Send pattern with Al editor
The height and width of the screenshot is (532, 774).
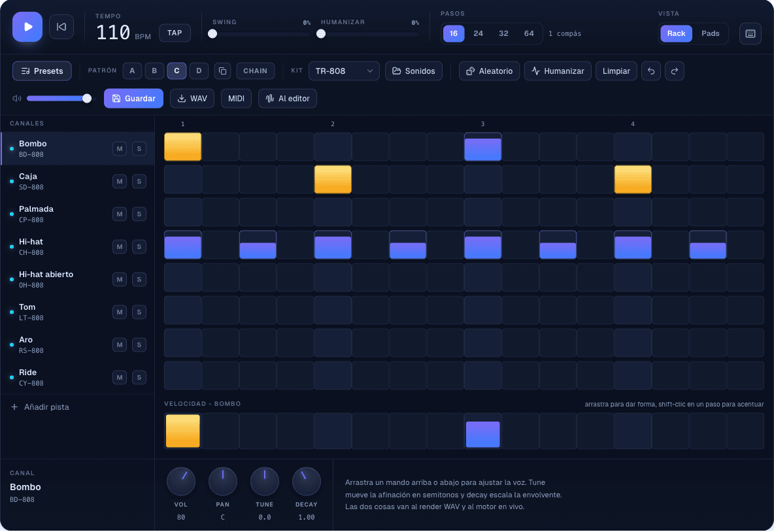(x=287, y=99)
